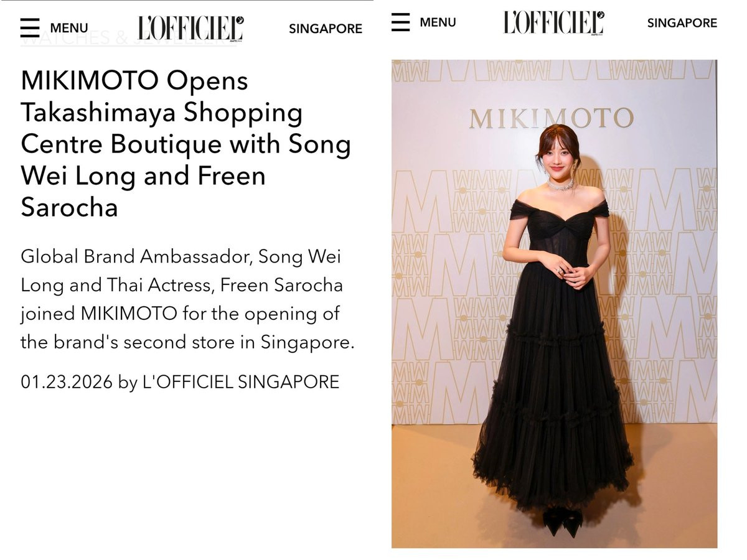
Task: Click the MENU label in the right header
Action: 438,22
